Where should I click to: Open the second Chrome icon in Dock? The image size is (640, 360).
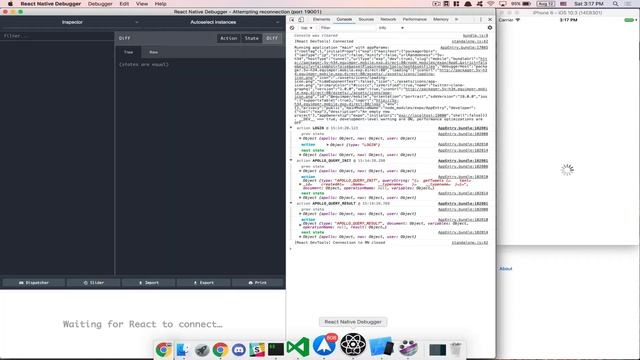point(220,349)
